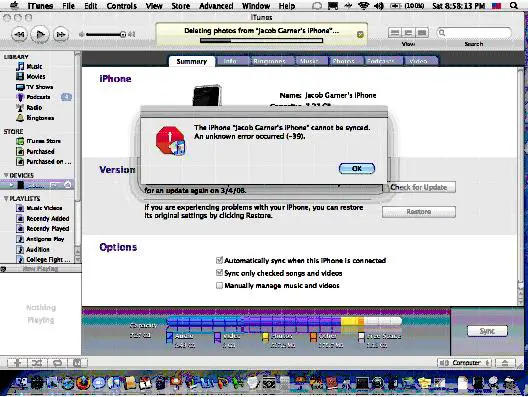Image resolution: width=528 pixels, height=397 pixels.
Task: Click the eject button at bottom right
Action: [504, 363]
